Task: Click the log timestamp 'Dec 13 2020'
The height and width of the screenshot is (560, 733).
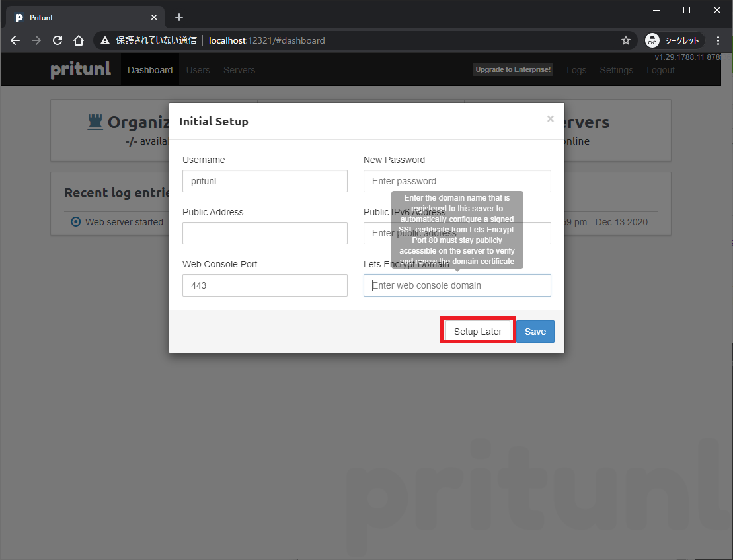Action: coord(621,222)
